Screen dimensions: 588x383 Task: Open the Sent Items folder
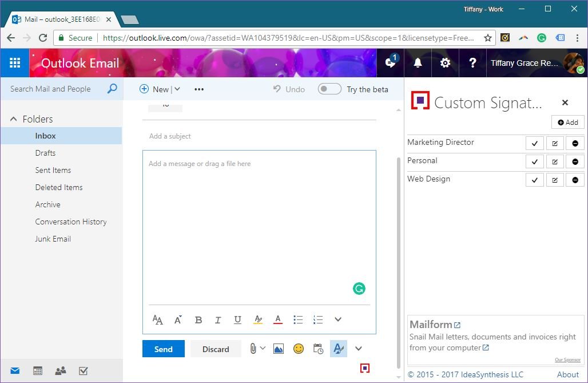pyautogui.click(x=53, y=170)
